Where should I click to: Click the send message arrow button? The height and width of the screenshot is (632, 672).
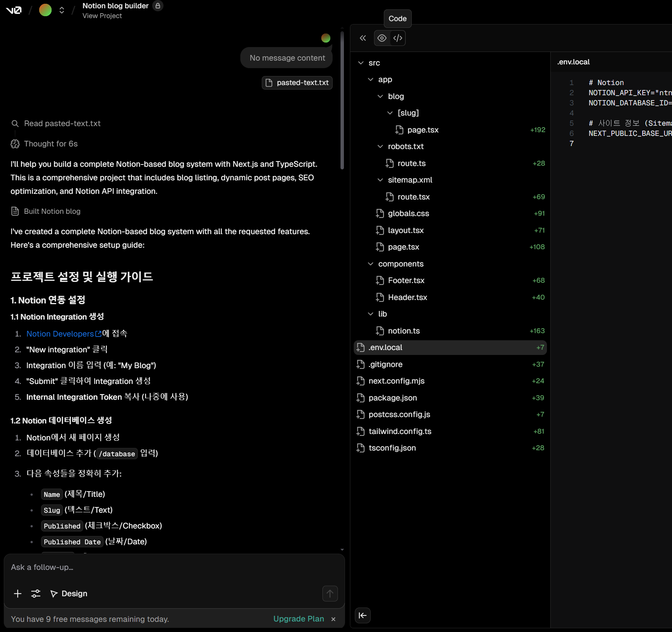(x=330, y=594)
